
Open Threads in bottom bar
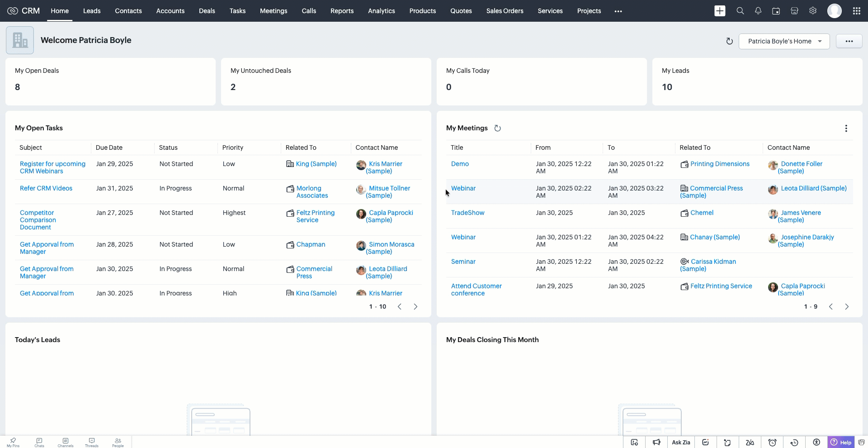tap(92, 442)
